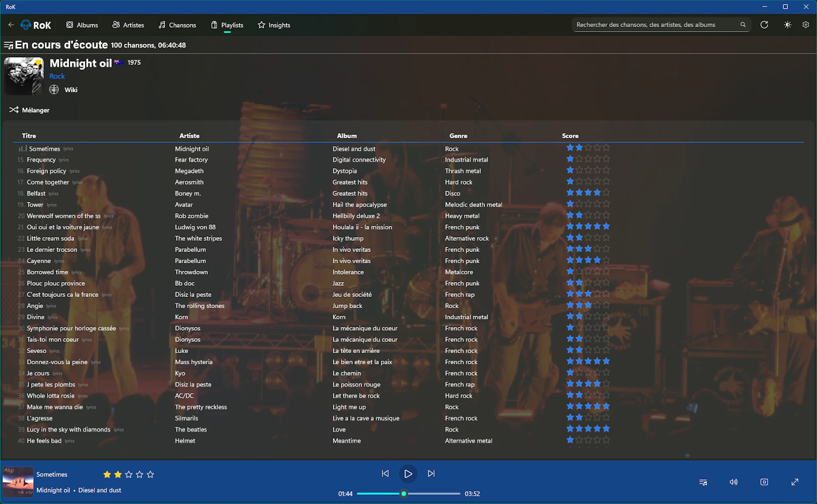This screenshot has width=817, height=504.
Task: Click the star rating for Oui oui et la voiture jaune
Action: 588,226
